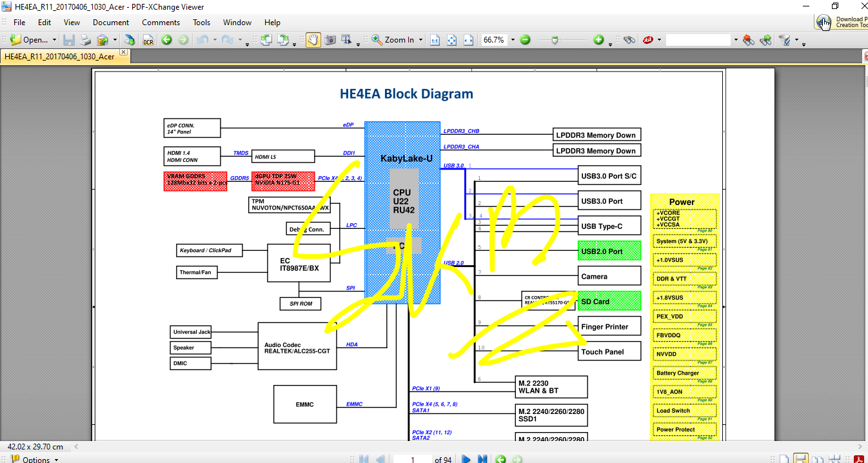
Task: Run OCR on the pages
Action: click(148, 40)
